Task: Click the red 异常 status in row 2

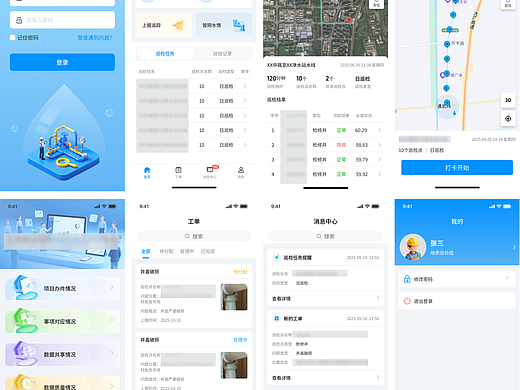Action: (x=341, y=145)
